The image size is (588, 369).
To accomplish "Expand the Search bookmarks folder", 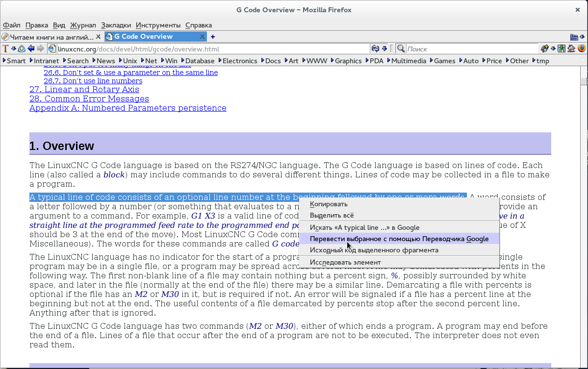I will coord(76,61).
